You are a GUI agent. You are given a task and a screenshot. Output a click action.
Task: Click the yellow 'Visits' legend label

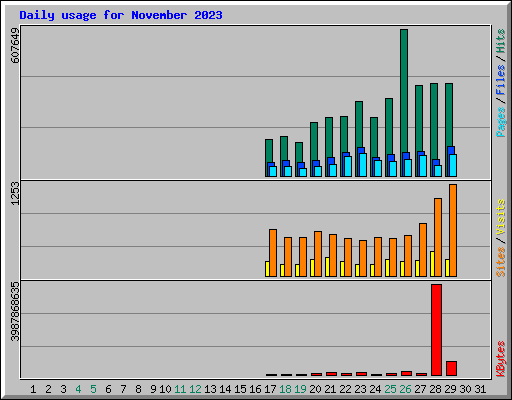coord(500,218)
